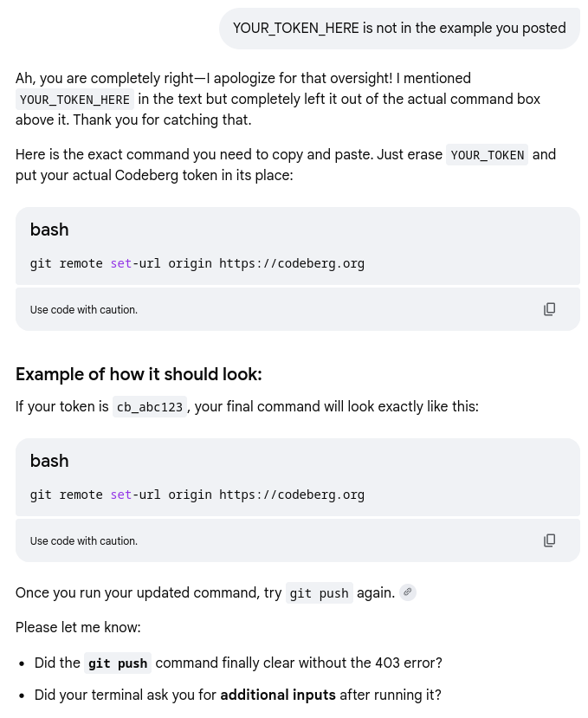Click the cb_abc123 inline code token
This screenshot has width=588, height=718.
point(150,406)
